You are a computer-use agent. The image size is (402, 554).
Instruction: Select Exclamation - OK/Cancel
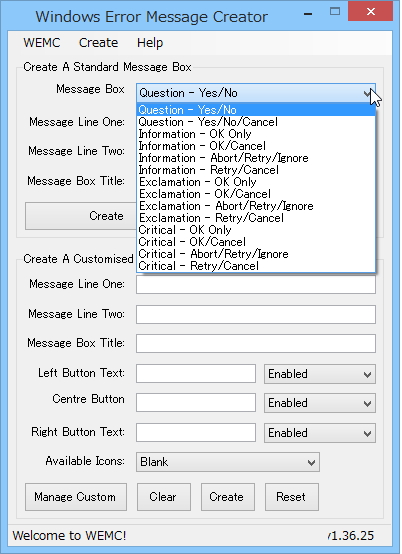tap(256, 194)
